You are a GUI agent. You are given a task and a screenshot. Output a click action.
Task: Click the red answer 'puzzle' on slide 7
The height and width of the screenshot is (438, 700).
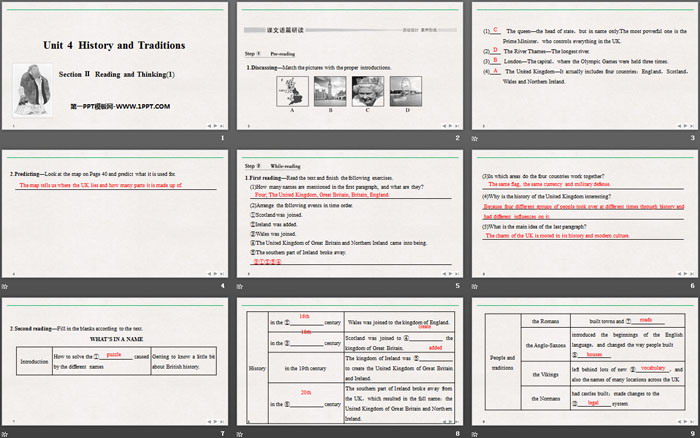pyautogui.click(x=114, y=354)
